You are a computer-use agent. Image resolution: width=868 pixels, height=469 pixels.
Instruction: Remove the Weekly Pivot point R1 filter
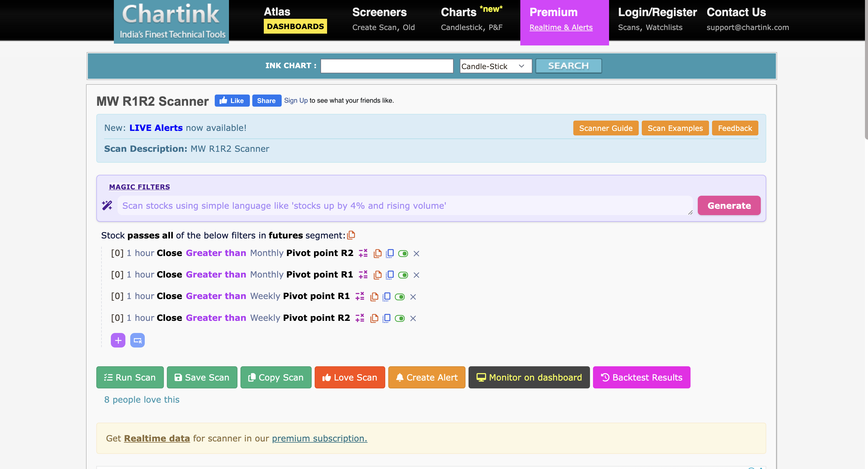pyautogui.click(x=413, y=297)
